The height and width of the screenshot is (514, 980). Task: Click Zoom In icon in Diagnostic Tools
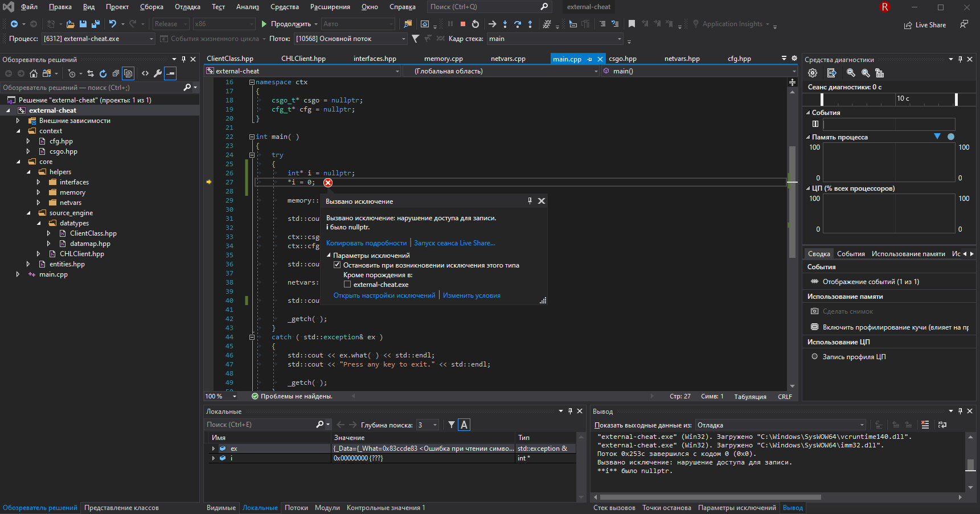[x=851, y=73]
